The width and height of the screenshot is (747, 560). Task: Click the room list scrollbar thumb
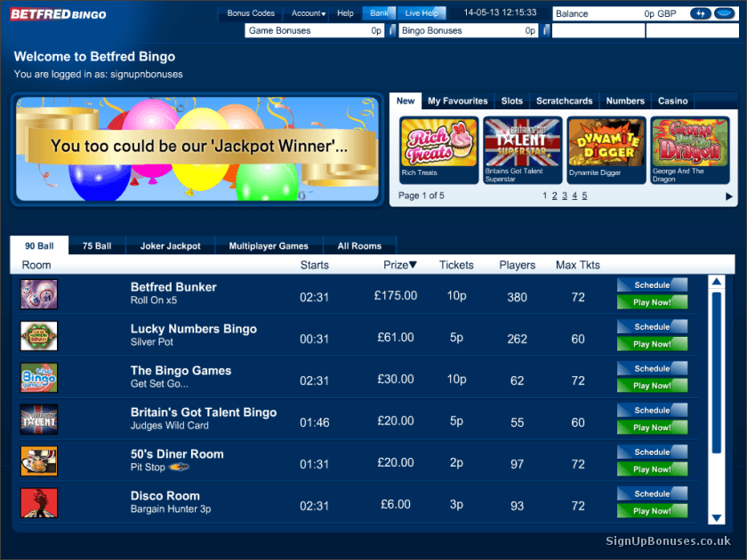[717, 372]
